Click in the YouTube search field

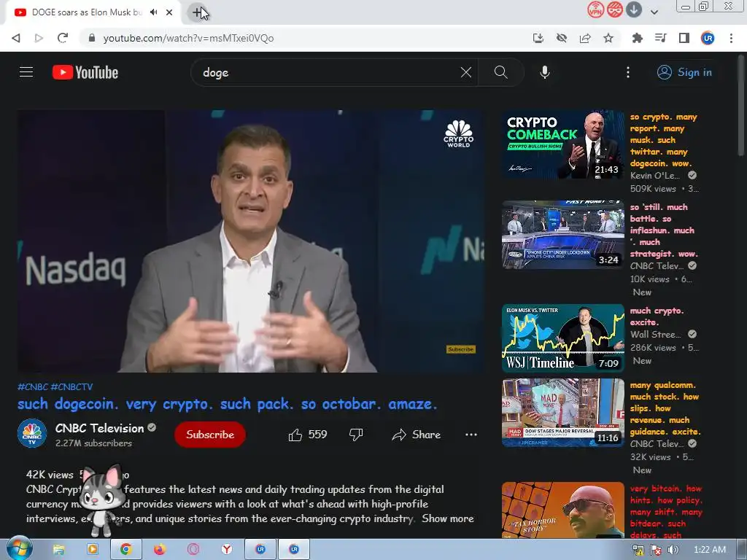click(329, 72)
